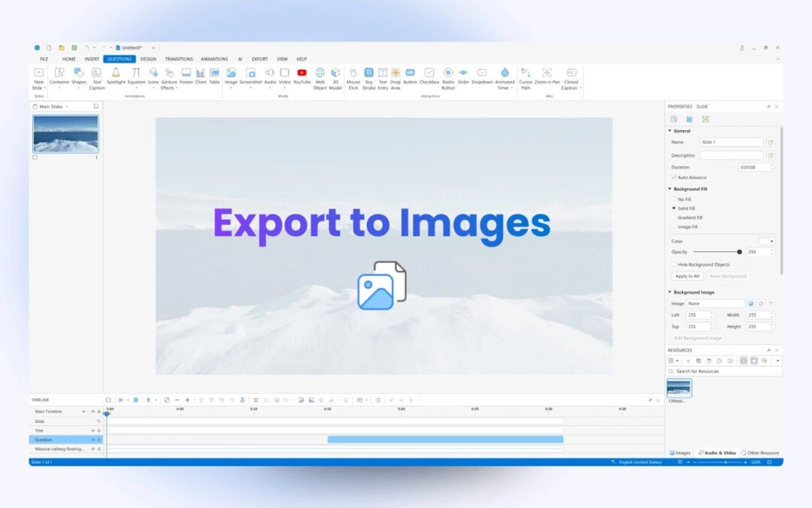
Task: Add a Mouse Click interaction
Action: tap(353, 79)
